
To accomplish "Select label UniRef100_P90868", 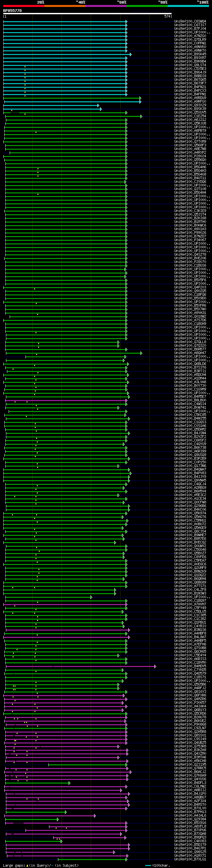I will [x=190, y=725].
